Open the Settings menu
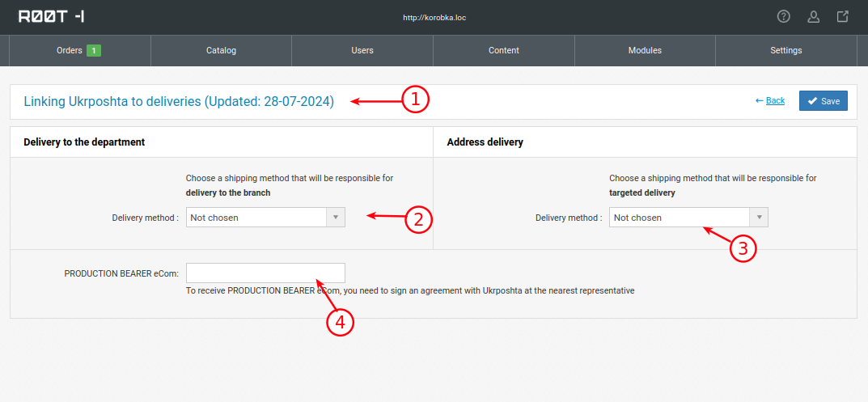The image size is (868, 402). pos(786,50)
